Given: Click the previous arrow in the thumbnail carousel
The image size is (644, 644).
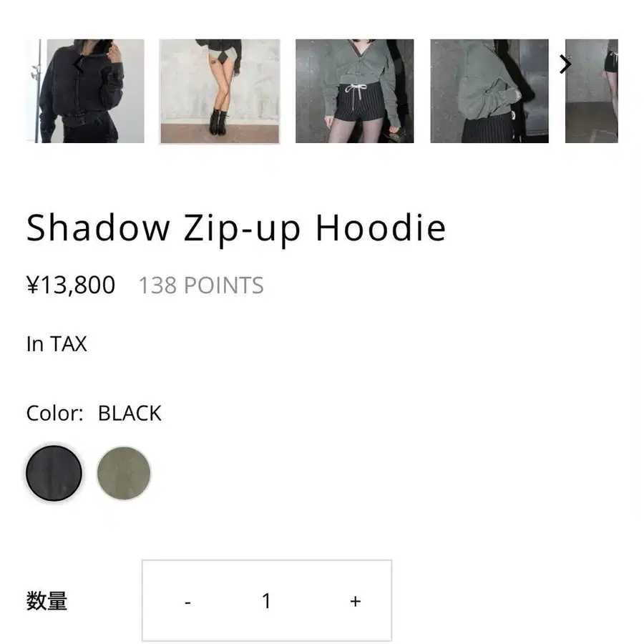Looking at the screenshot, I should point(78,64).
